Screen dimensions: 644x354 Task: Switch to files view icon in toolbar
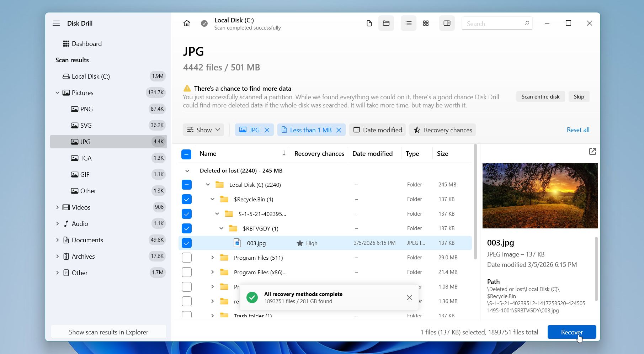(x=369, y=23)
